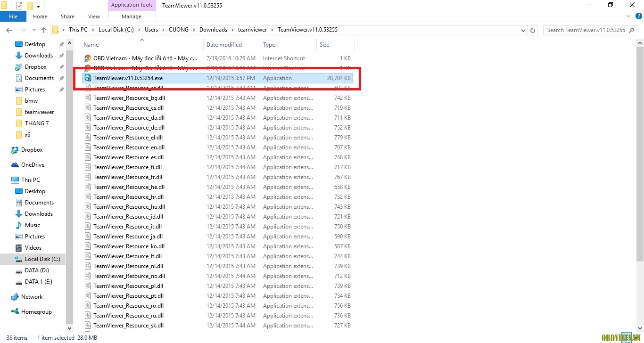Select This PC in the navigation pane
This screenshot has width=644, height=343.
(x=30, y=180)
